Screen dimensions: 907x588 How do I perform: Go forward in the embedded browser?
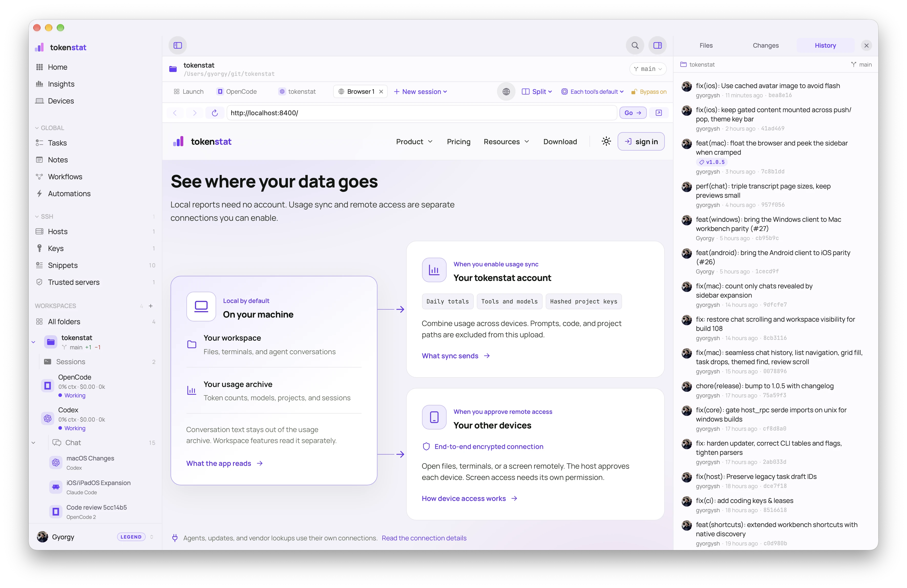point(195,113)
